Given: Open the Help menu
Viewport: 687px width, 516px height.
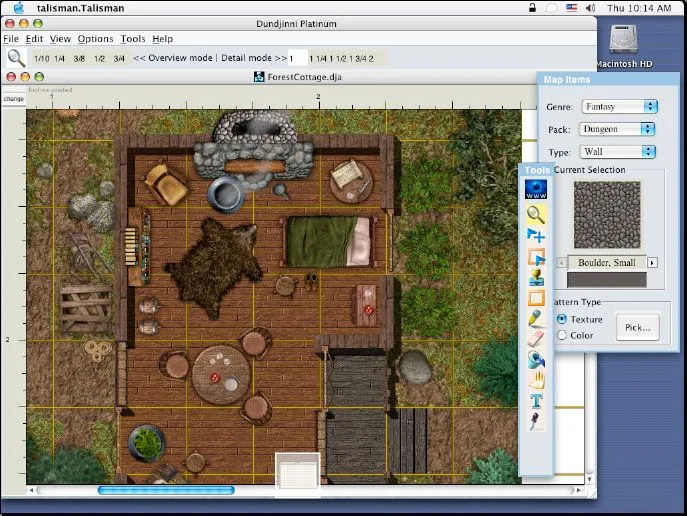Looking at the screenshot, I should click(x=163, y=39).
